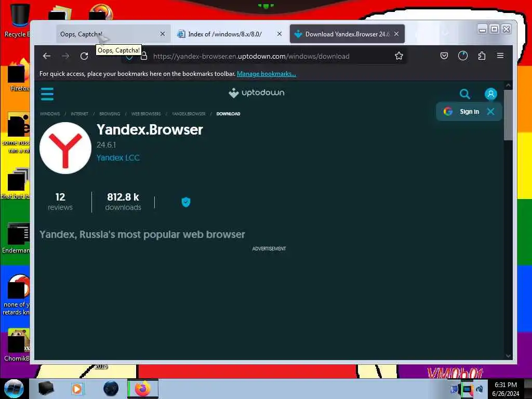The height and width of the screenshot is (399, 532).
Task: Click the 12 reviews count
Action: click(x=60, y=202)
